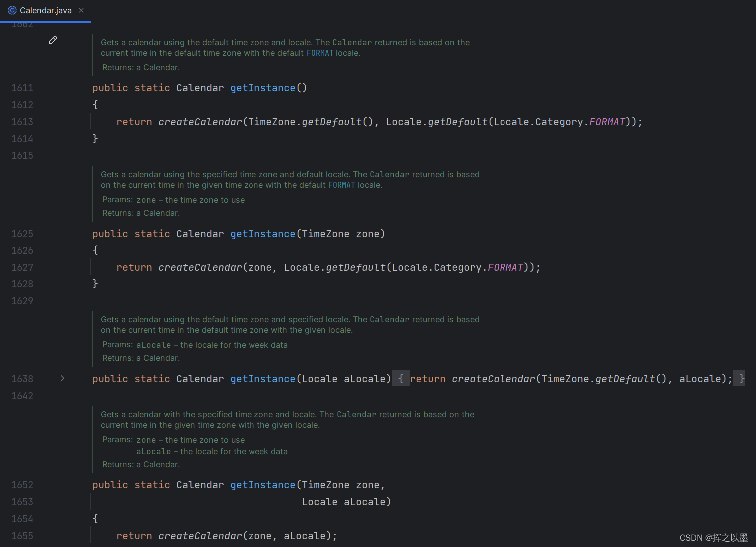
Task: Select the Calendar.java editor tab
Action: pyautogui.click(x=45, y=10)
